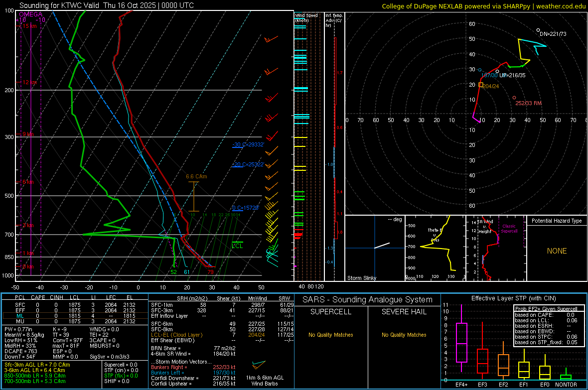Select the SFC parcel row

[x=75, y=305]
